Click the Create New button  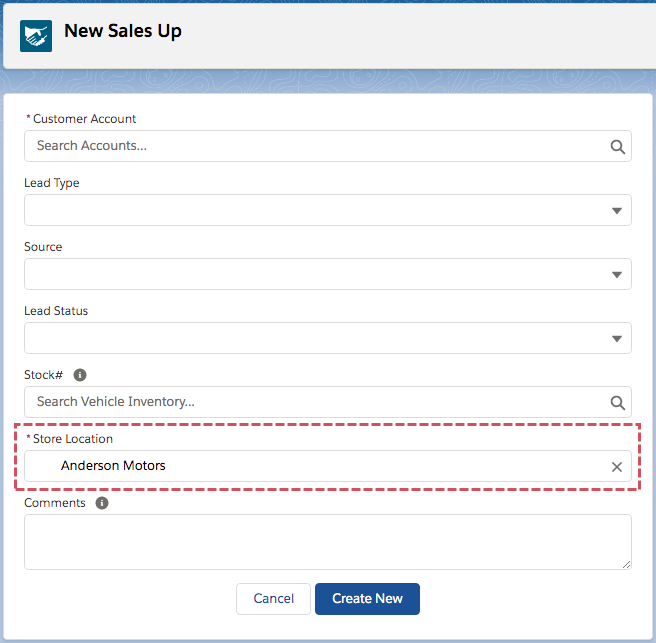click(x=367, y=599)
